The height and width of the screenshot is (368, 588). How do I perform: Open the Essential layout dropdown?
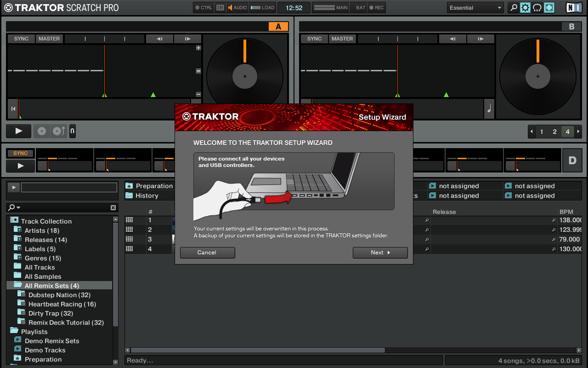(x=475, y=7)
